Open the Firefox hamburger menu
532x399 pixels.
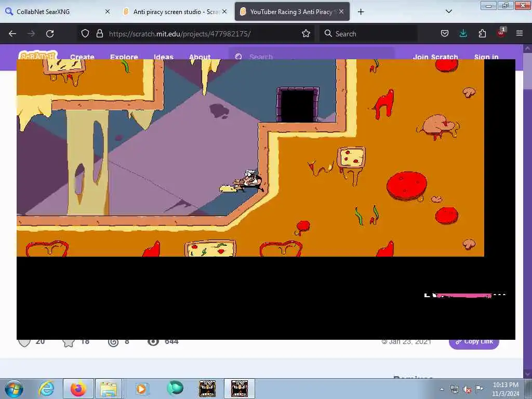point(519,33)
